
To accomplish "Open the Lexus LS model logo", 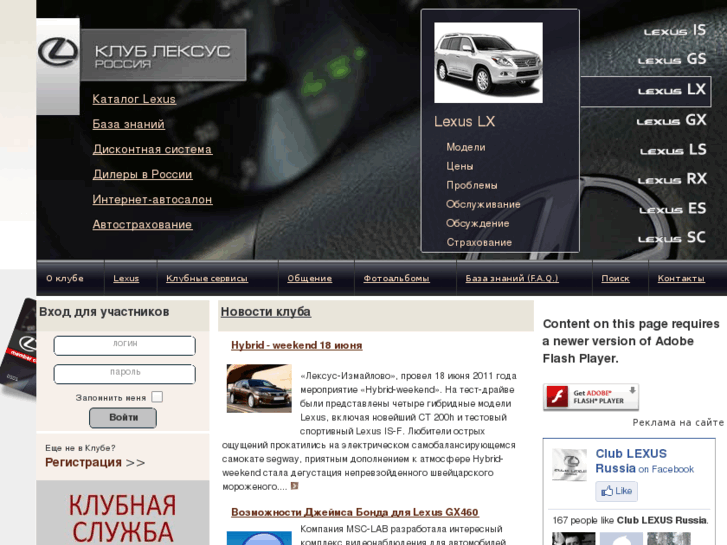I will point(673,150).
